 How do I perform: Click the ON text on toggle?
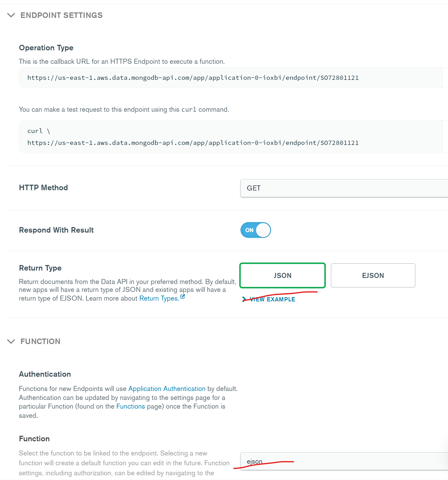coord(249,230)
